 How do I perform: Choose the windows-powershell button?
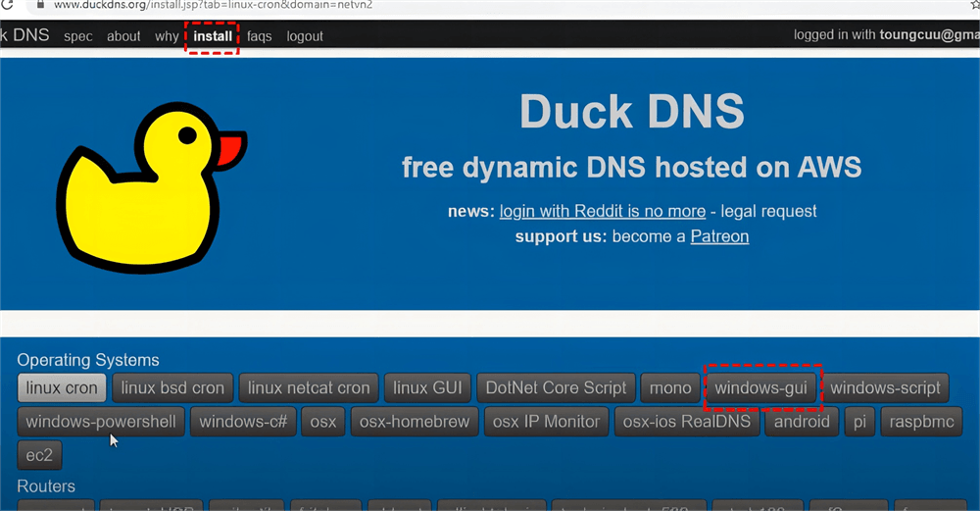(x=101, y=422)
